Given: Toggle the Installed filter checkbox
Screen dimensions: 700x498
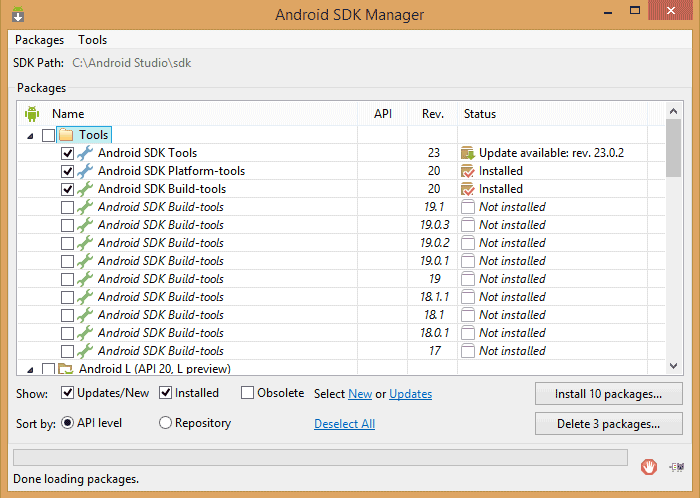Looking at the screenshot, I should coord(166,393).
